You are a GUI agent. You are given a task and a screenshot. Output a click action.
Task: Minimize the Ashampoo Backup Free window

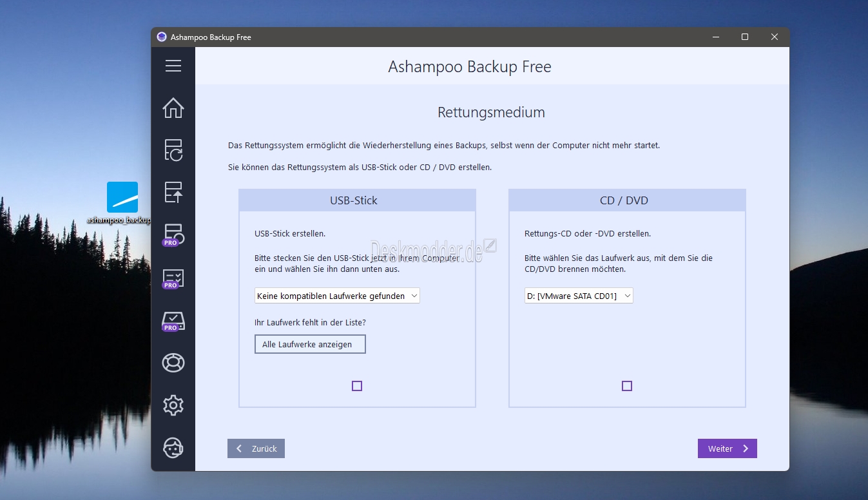pyautogui.click(x=715, y=37)
